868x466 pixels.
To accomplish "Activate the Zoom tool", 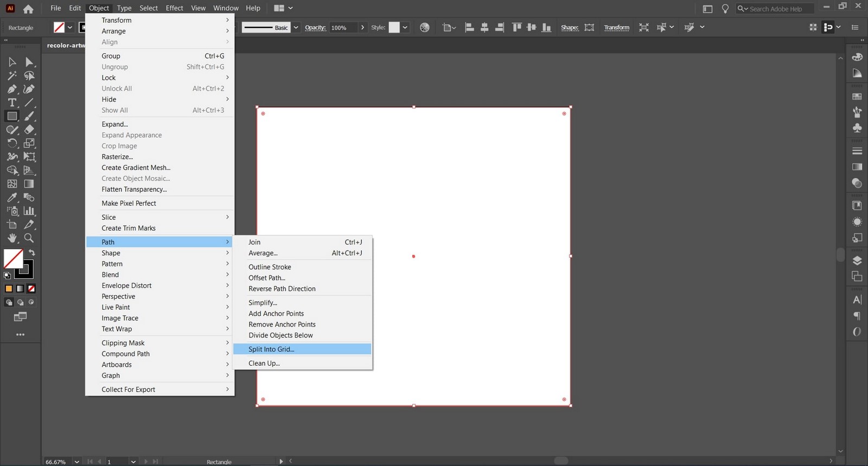I will tap(29, 238).
